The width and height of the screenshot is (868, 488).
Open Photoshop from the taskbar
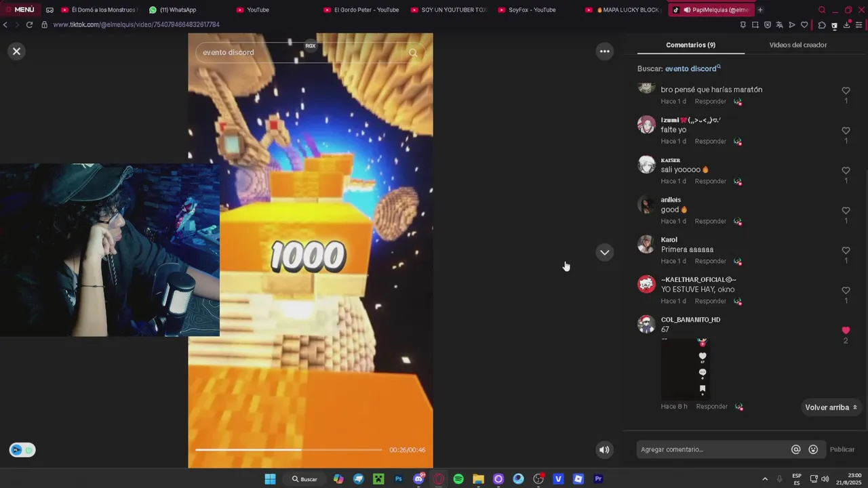(x=399, y=479)
